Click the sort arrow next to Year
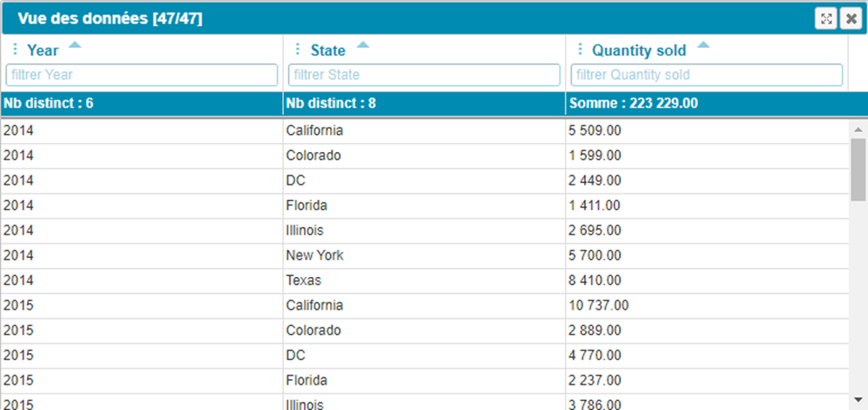 75,44
